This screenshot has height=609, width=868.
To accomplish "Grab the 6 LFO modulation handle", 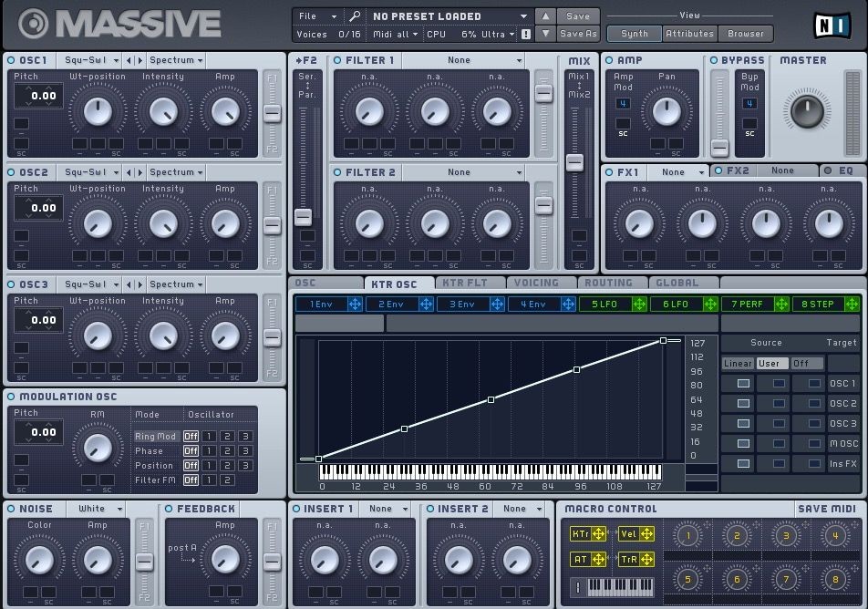I will coord(710,304).
